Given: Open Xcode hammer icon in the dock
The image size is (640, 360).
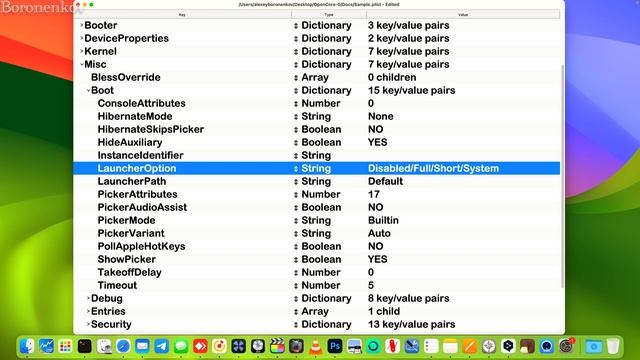Looking at the screenshot, I should [x=412, y=346].
